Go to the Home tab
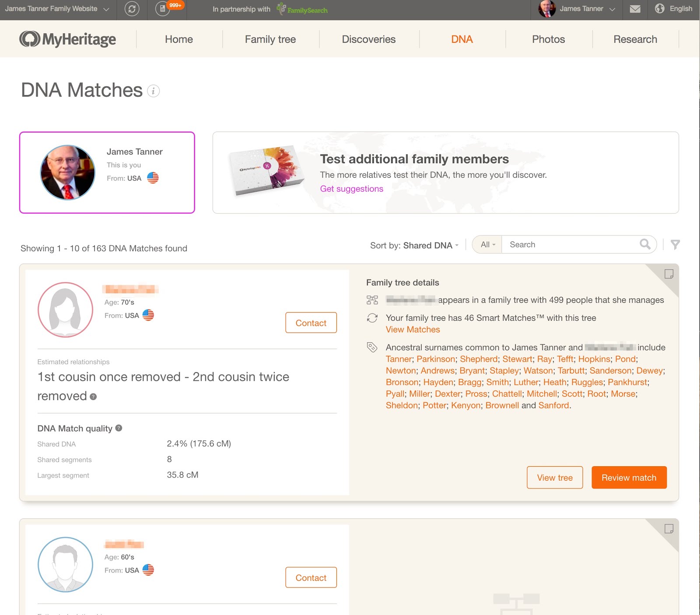 pyautogui.click(x=179, y=39)
